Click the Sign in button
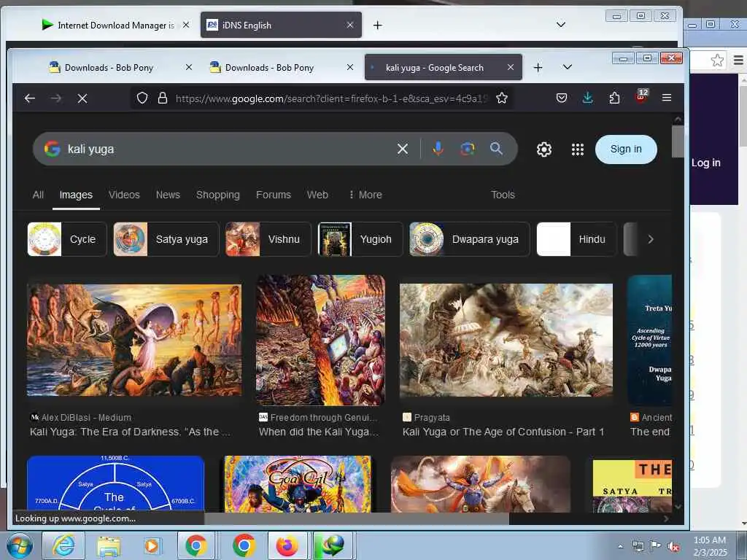Screen dimensions: 747x560 [626, 149]
